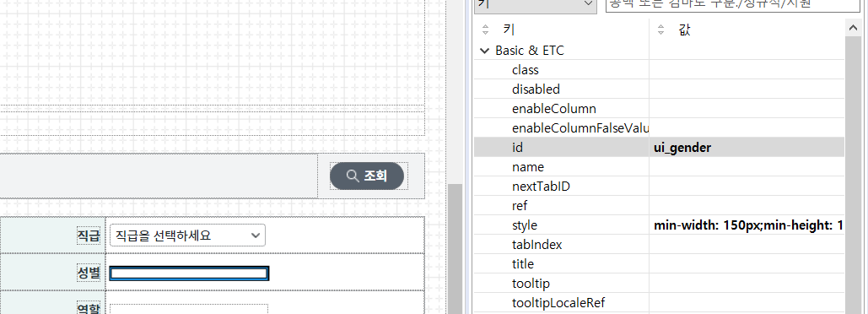
Task: Select the title property row
Action: (x=659, y=264)
